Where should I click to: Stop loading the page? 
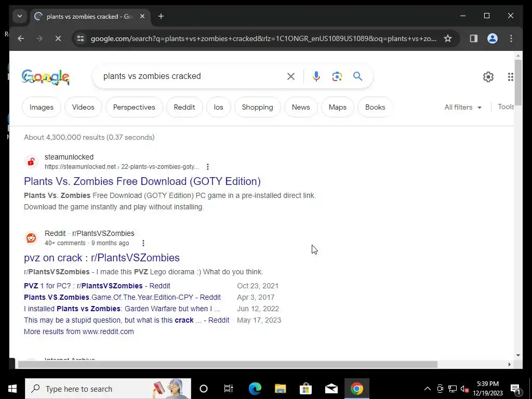(58, 38)
